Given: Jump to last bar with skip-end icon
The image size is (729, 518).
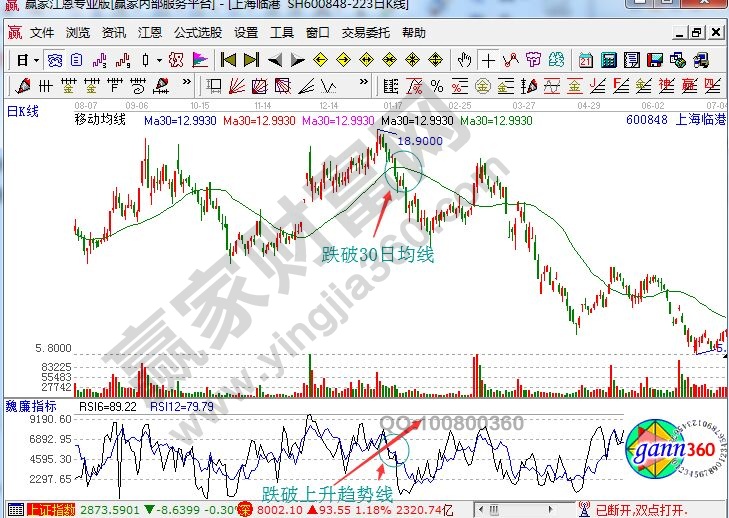Looking at the screenshot, I should 251,59.
